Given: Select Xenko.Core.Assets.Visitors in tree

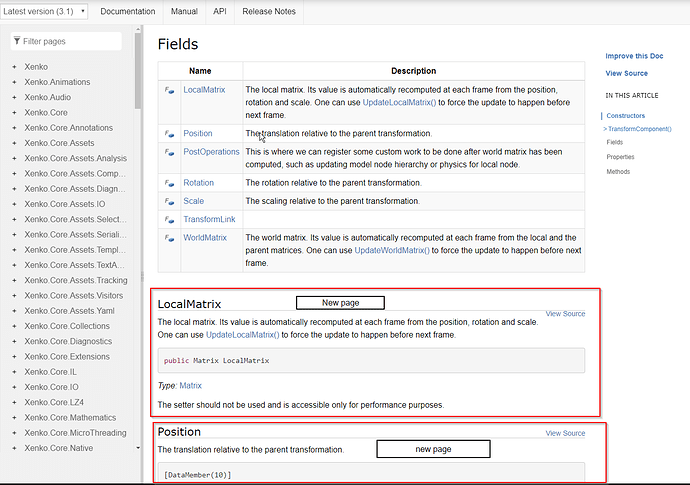Looking at the screenshot, I should tap(73, 296).
